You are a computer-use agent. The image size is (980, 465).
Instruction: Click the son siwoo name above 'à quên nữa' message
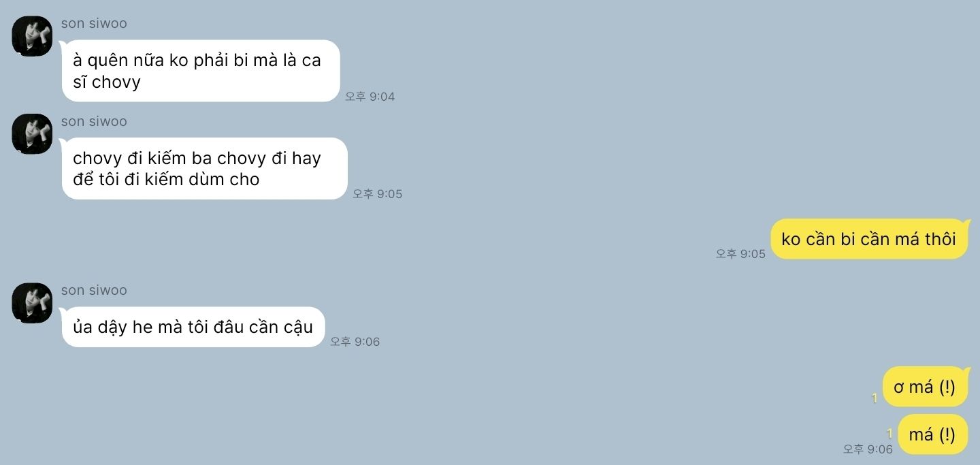(x=94, y=23)
